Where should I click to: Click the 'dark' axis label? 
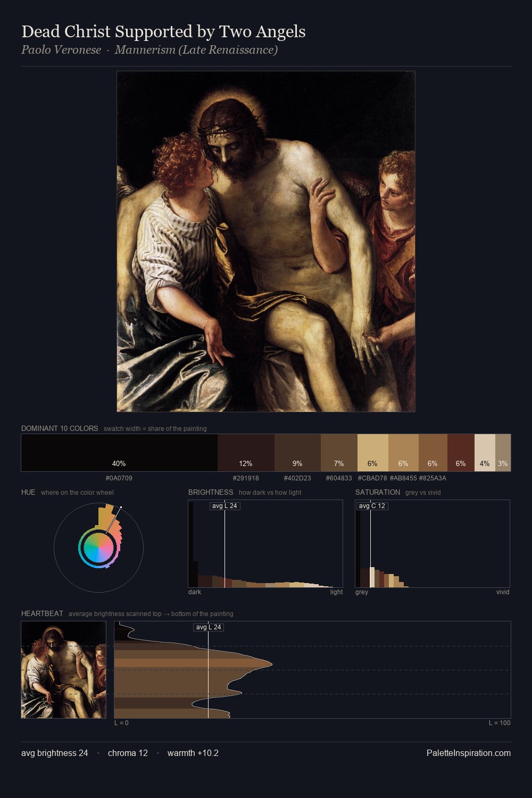[x=195, y=592]
